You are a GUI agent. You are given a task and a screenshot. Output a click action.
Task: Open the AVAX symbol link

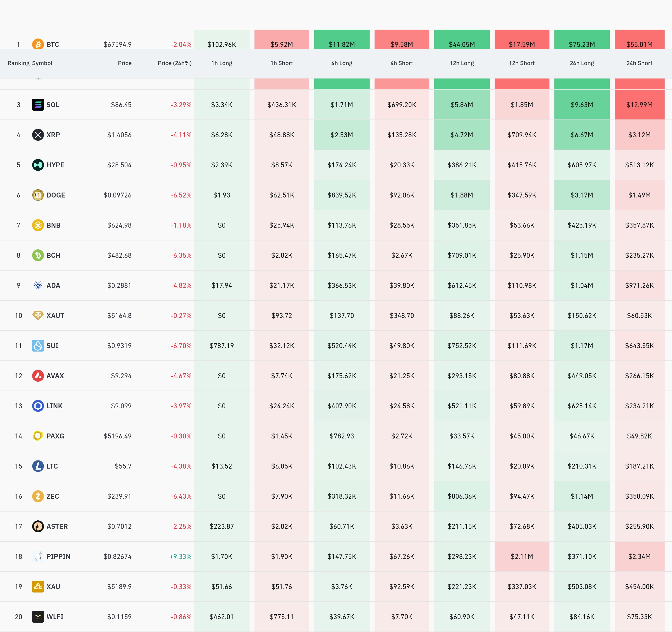click(x=55, y=375)
